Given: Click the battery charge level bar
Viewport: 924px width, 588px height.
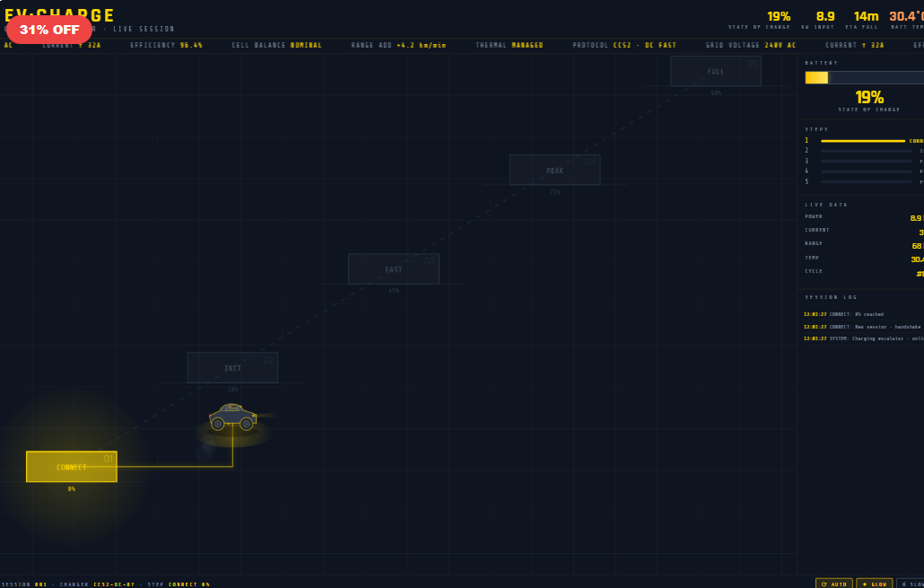Looking at the screenshot, I should 864,78.
